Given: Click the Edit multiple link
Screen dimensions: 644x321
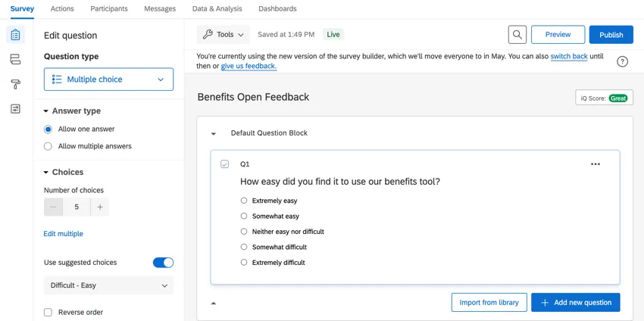Looking at the screenshot, I should pyautogui.click(x=64, y=234).
